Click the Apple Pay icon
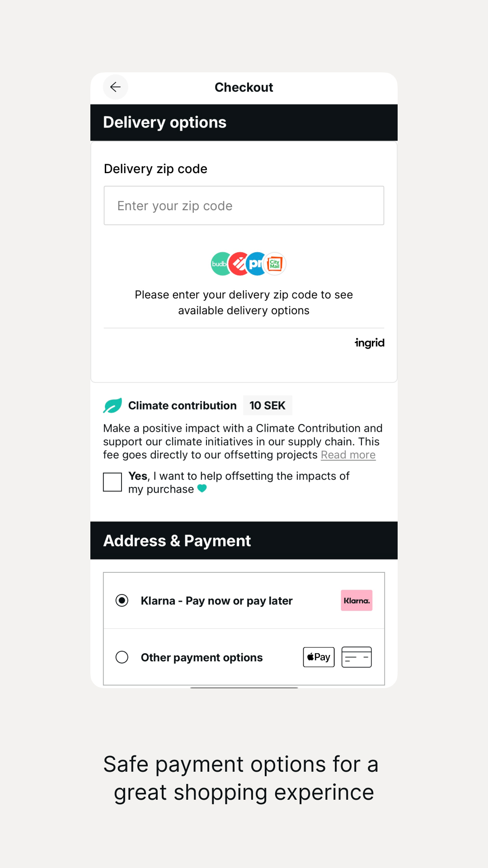The height and width of the screenshot is (868, 488). [x=319, y=657]
